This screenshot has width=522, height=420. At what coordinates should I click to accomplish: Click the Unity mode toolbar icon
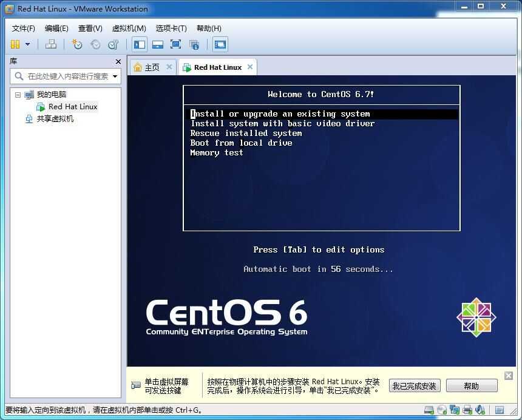click(194, 44)
